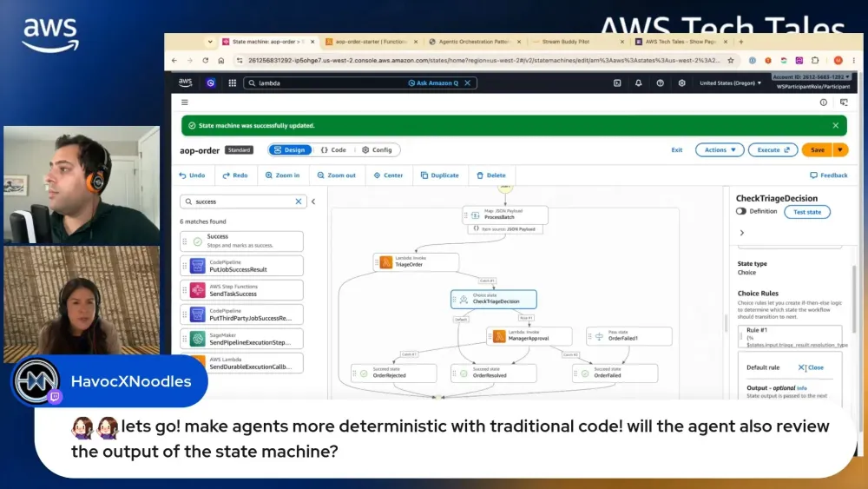The height and width of the screenshot is (489, 868).
Task: Open the AWS services grid menu
Action: (232, 83)
